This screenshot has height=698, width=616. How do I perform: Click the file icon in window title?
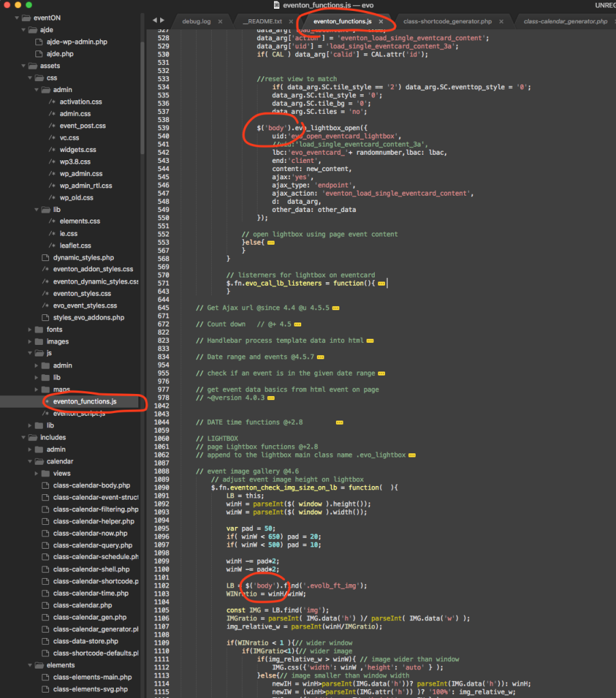(x=277, y=5)
